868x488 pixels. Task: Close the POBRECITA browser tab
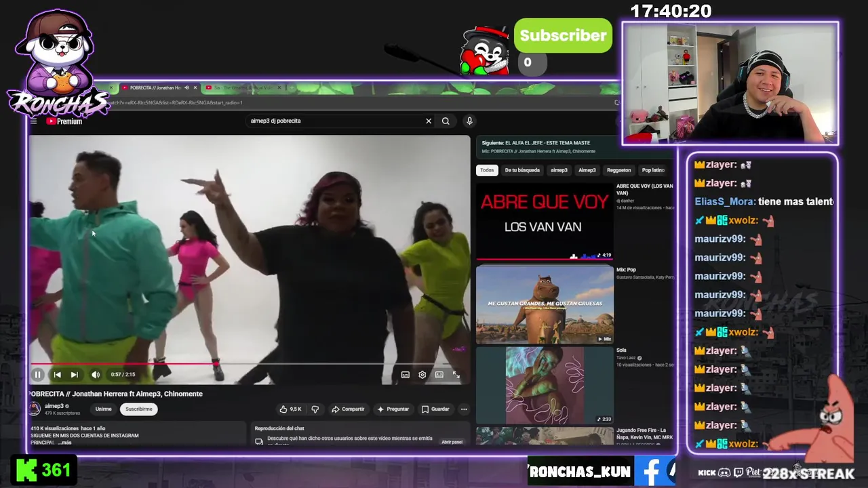tap(196, 87)
